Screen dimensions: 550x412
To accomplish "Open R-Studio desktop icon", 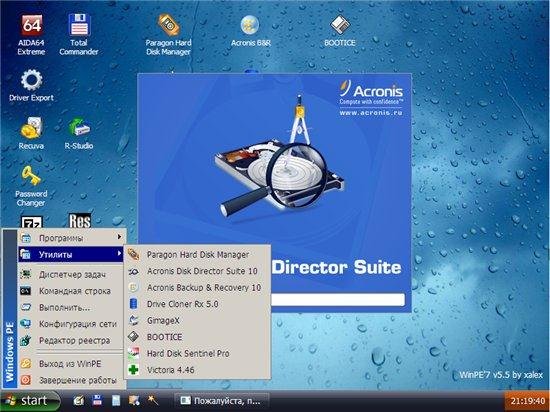I will [x=79, y=134].
